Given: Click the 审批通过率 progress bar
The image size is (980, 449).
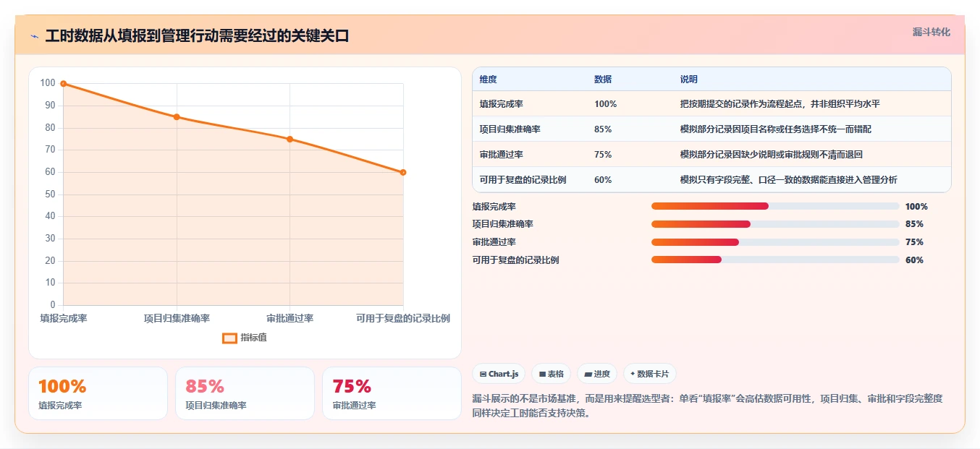Looking at the screenshot, I should (x=775, y=242).
